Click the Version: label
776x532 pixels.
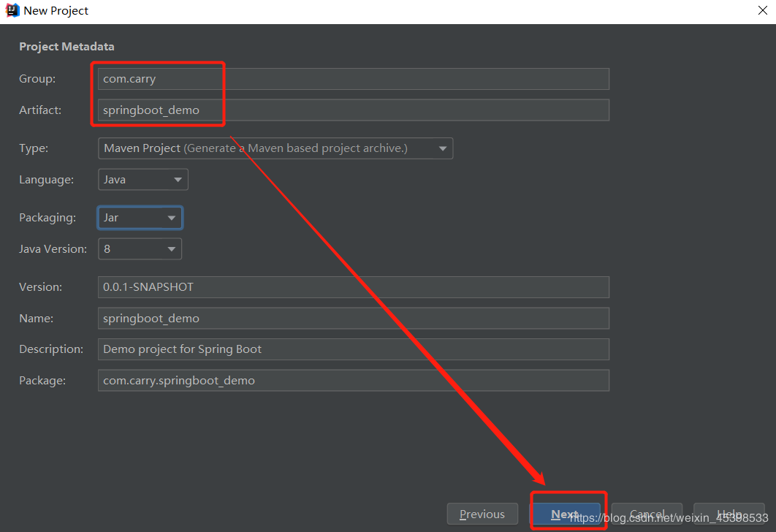pos(41,287)
